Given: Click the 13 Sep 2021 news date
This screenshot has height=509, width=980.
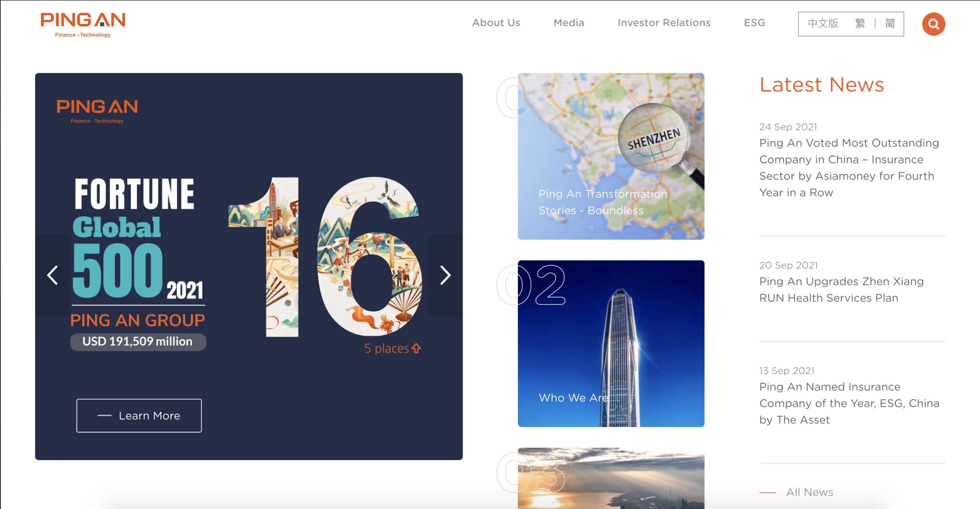Looking at the screenshot, I should coord(787,370).
